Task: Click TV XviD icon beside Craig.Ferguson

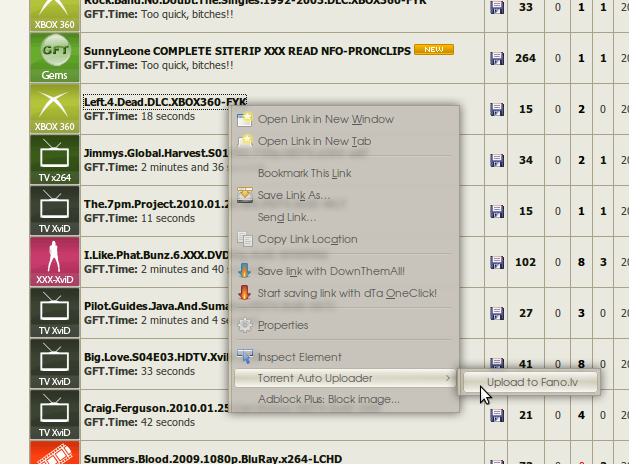Action: tap(55, 415)
